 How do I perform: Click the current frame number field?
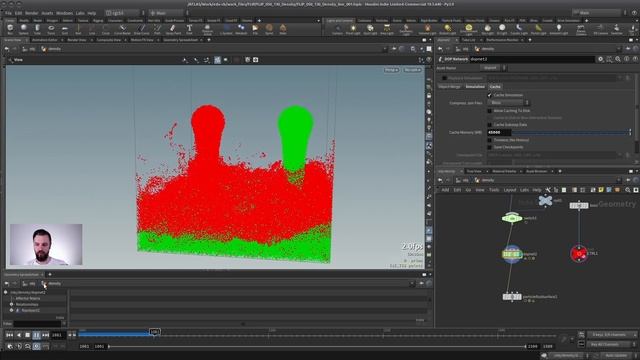click(58, 335)
